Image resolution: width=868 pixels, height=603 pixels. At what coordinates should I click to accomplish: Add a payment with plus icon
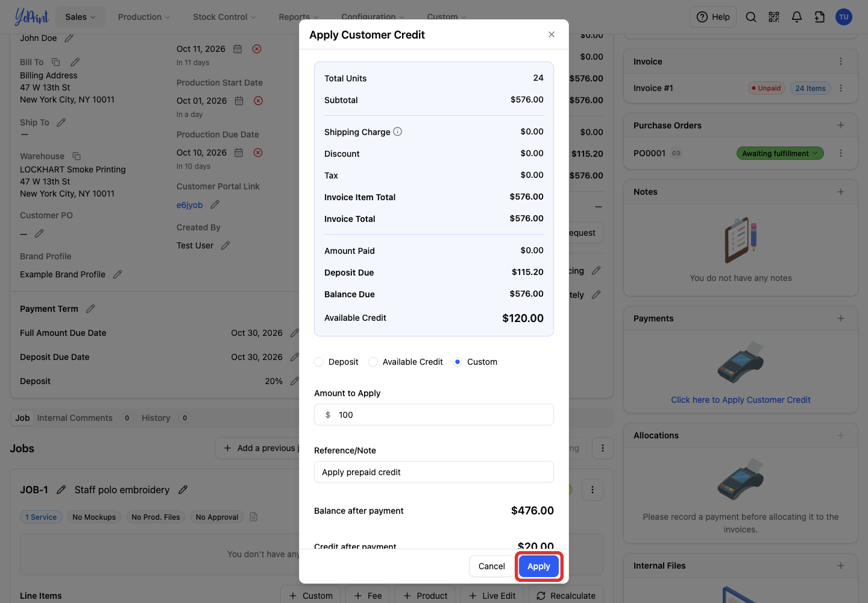coord(841,318)
